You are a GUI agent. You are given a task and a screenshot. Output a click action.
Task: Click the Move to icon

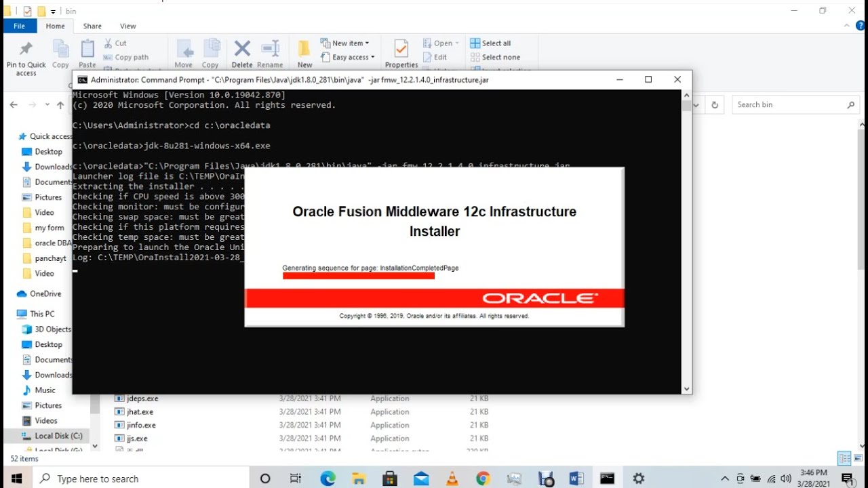[x=184, y=49]
